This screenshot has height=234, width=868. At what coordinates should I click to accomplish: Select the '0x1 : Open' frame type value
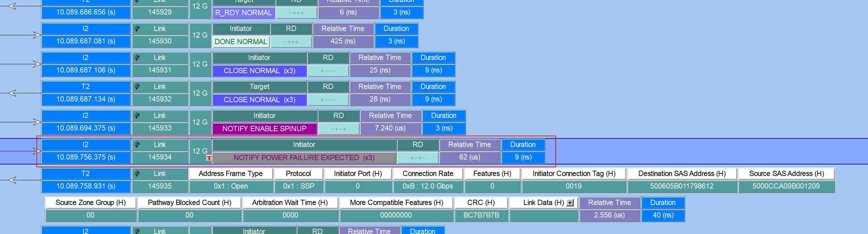(231, 186)
